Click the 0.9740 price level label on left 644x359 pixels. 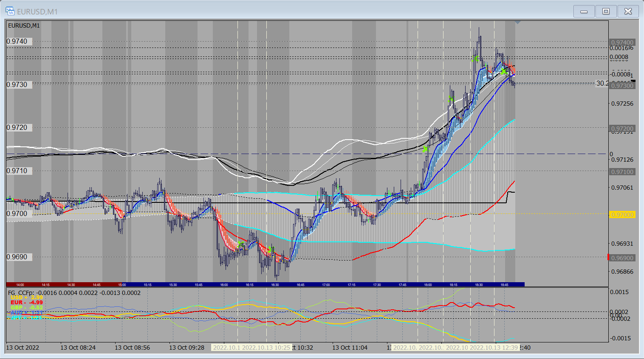click(x=17, y=42)
